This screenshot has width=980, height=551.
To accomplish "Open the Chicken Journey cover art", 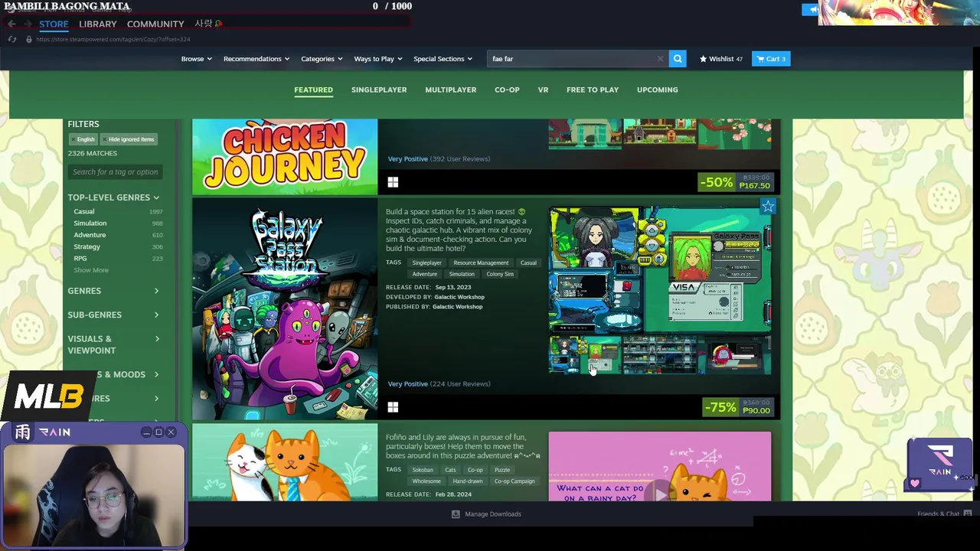I will 285,157.
